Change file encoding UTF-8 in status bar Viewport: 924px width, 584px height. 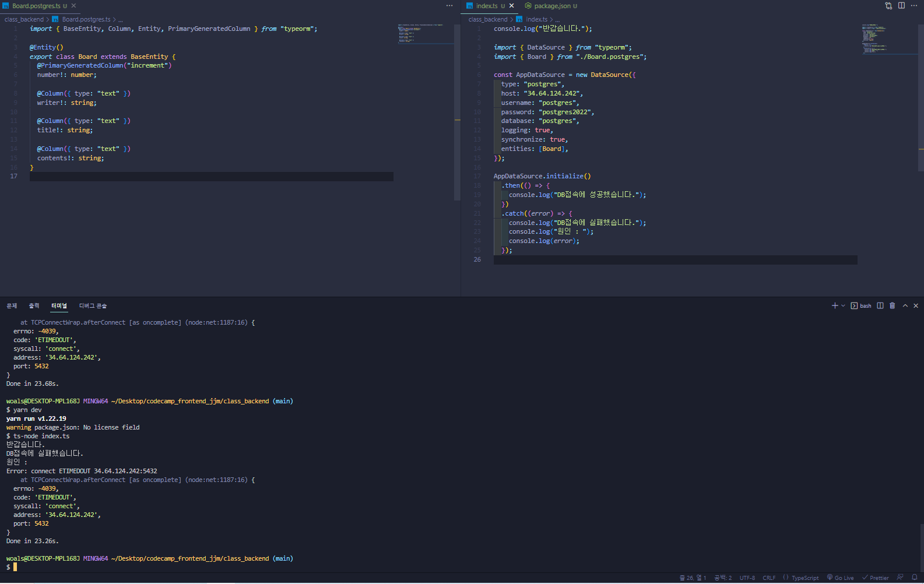tap(747, 578)
